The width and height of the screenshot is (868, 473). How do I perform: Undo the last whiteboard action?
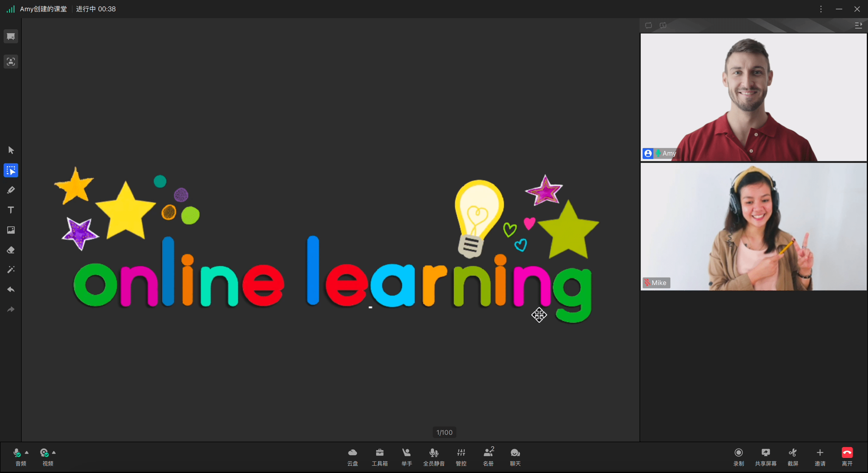(x=11, y=290)
